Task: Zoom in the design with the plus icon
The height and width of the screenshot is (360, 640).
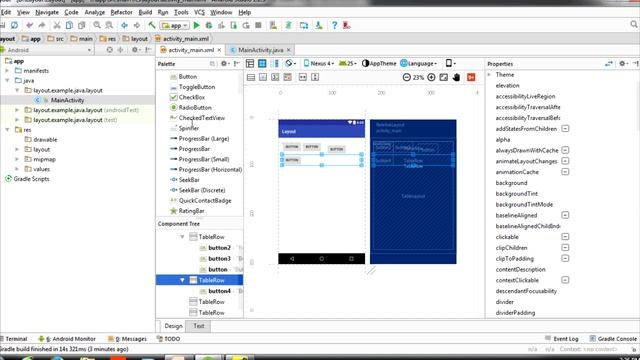Action: click(431, 77)
